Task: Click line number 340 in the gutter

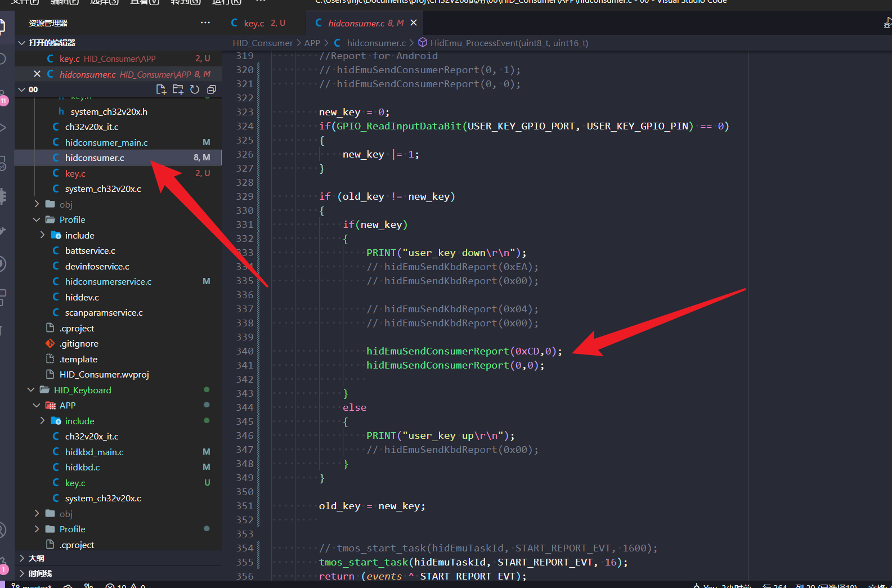Action: click(x=245, y=351)
